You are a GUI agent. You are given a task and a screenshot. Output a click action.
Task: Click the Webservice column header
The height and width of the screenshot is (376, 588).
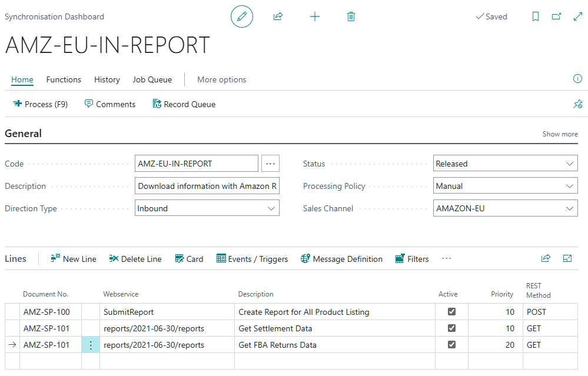coord(121,294)
